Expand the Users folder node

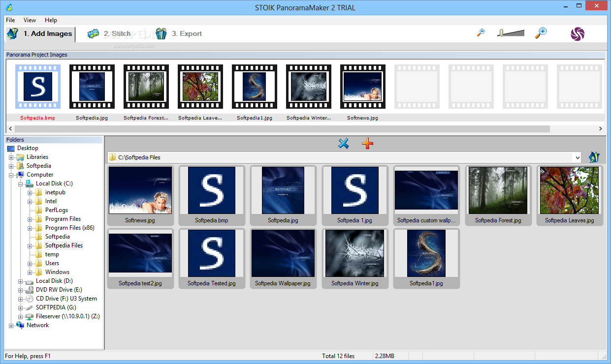[30, 264]
